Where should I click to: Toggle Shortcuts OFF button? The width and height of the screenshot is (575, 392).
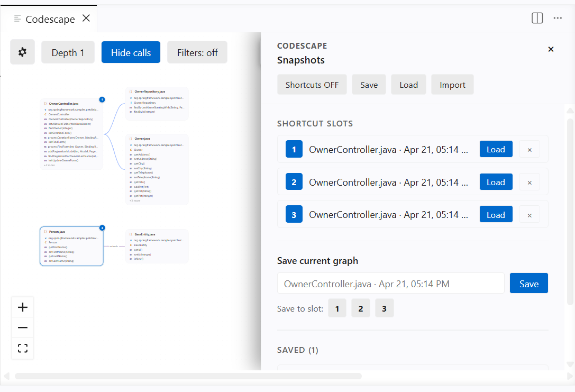coord(312,85)
